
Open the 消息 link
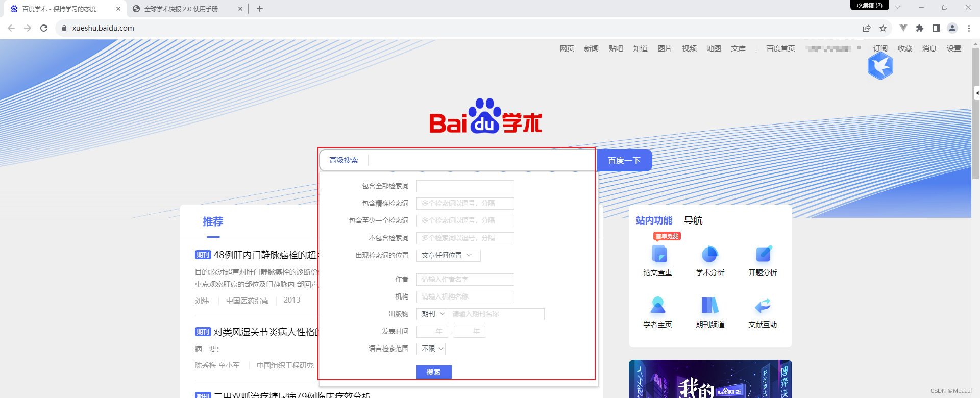coord(929,48)
